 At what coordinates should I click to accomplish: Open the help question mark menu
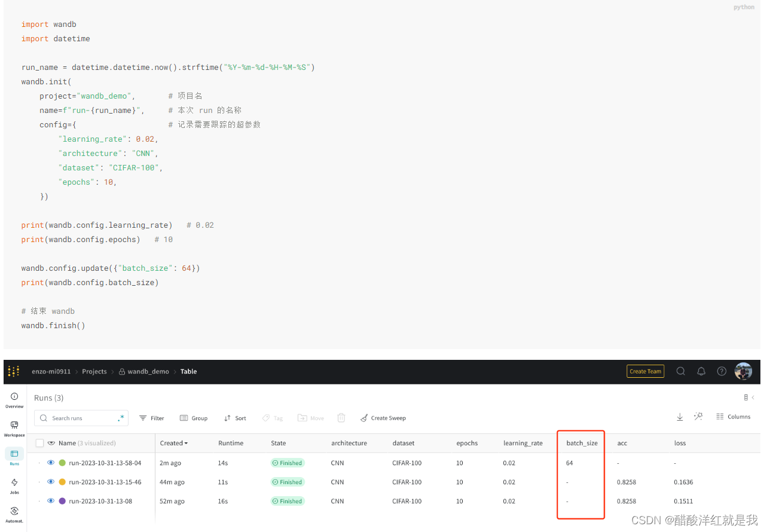[x=722, y=371]
